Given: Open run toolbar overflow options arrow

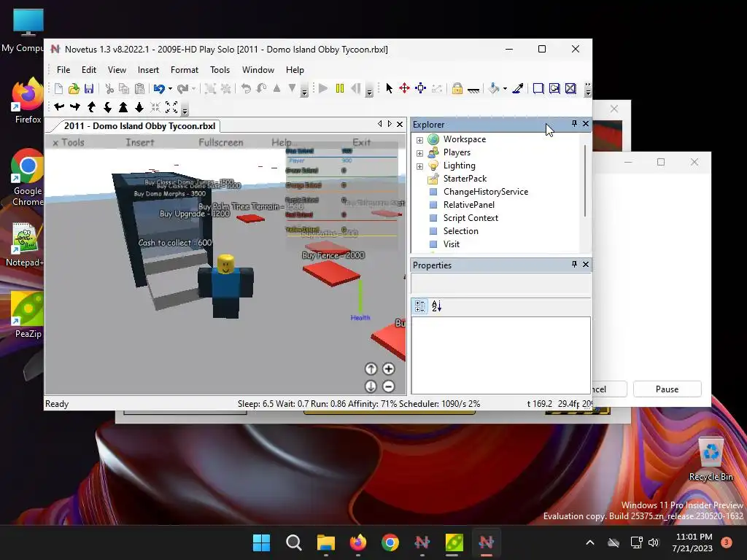Looking at the screenshot, I should (369, 91).
